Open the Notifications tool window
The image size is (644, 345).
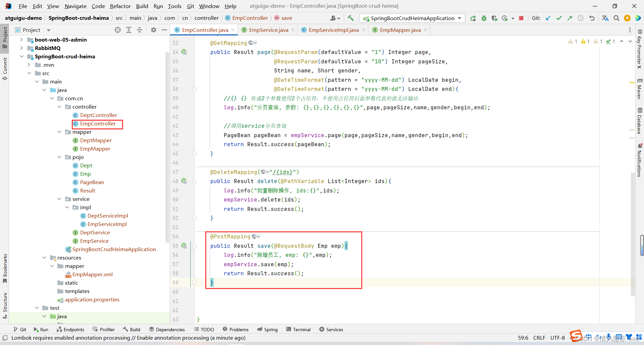[x=640, y=160]
